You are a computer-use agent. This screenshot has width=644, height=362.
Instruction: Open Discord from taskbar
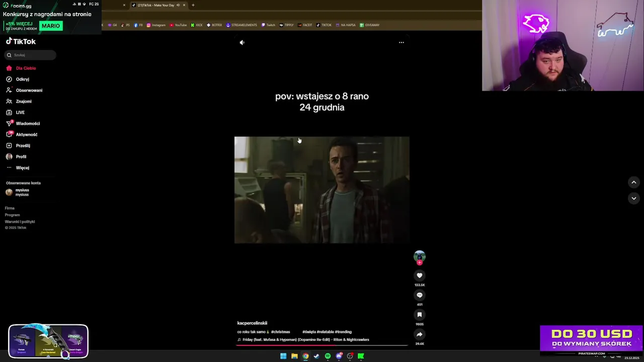point(339,356)
